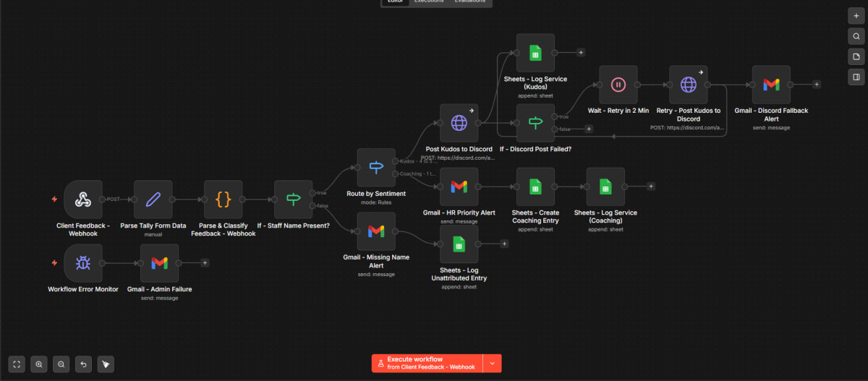The width and height of the screenshot is (868, 381).
Task: Select the Retry - Post Kudos to Discord node
Action: (x=689, y=85)
